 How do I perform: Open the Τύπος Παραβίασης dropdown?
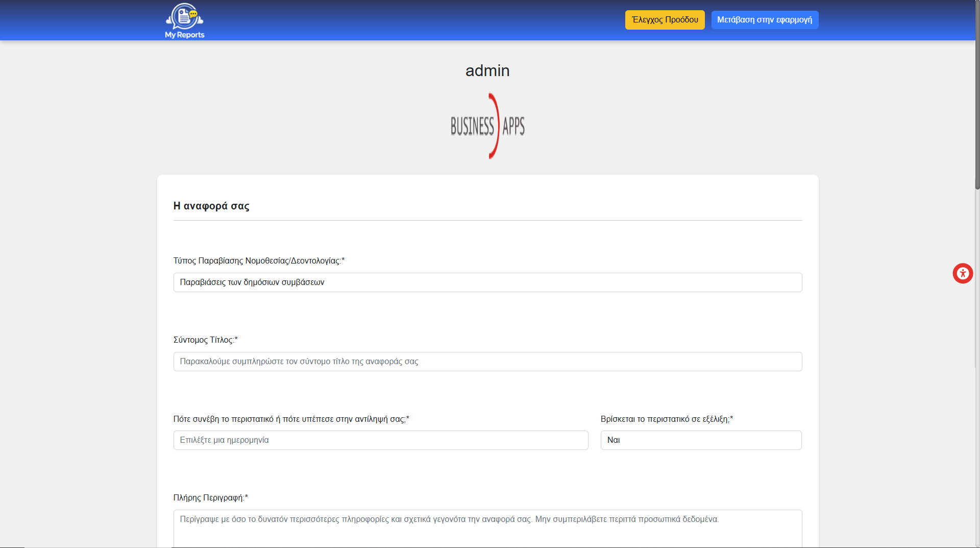pos(487,282)
